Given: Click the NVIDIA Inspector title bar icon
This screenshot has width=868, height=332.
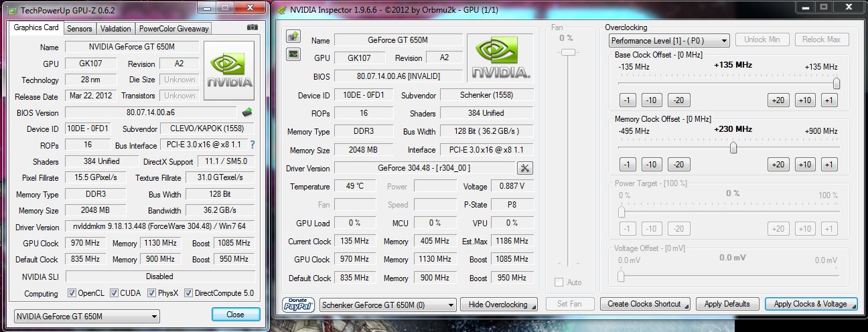Looking at the screenshot, I should click(x=283, y=9).
